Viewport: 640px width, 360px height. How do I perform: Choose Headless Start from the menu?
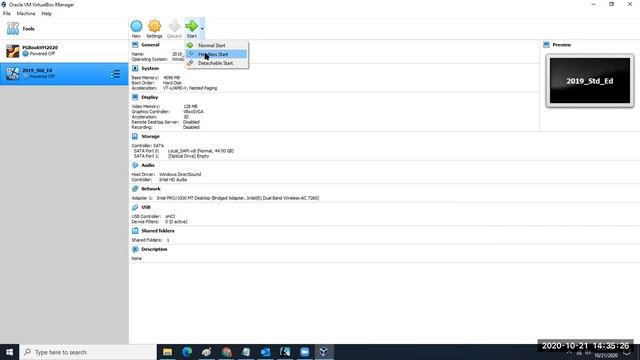click(217, 54)
